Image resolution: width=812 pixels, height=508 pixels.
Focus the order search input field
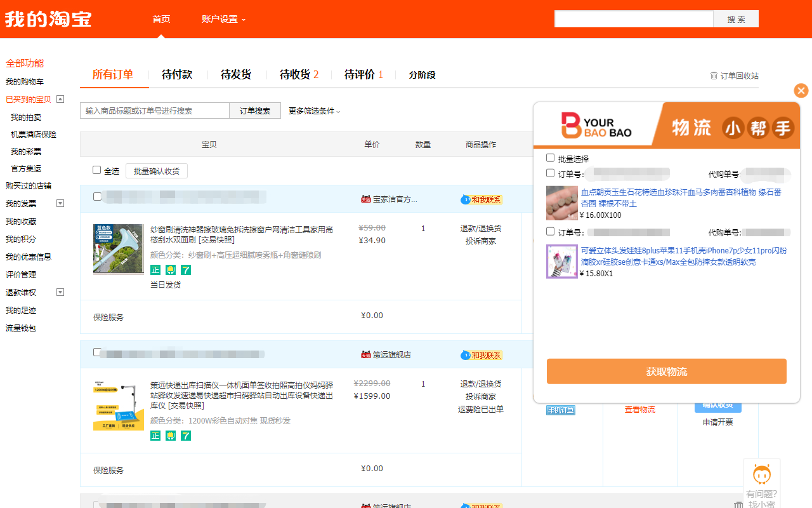(x=155, y=111)
